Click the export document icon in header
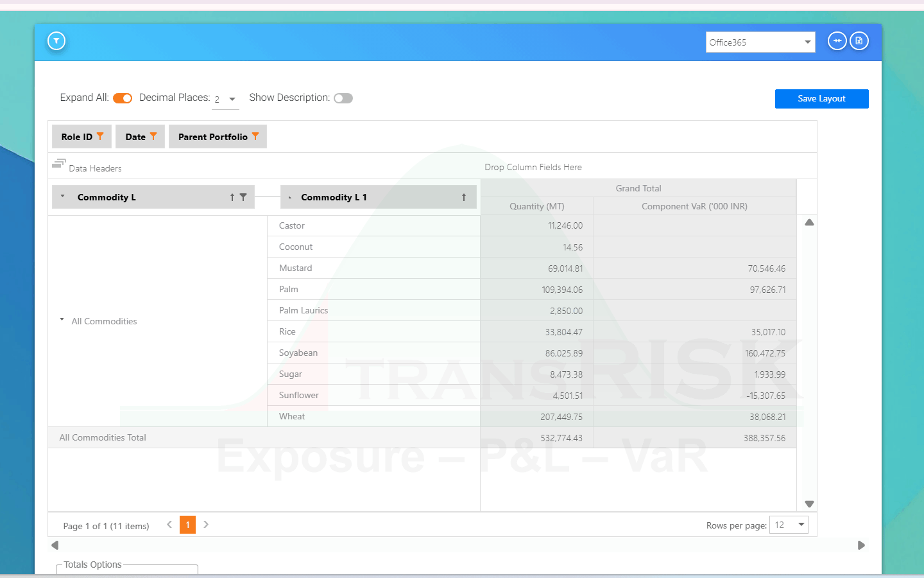Viewport: 924px width, 578px height. click(859, 41)
